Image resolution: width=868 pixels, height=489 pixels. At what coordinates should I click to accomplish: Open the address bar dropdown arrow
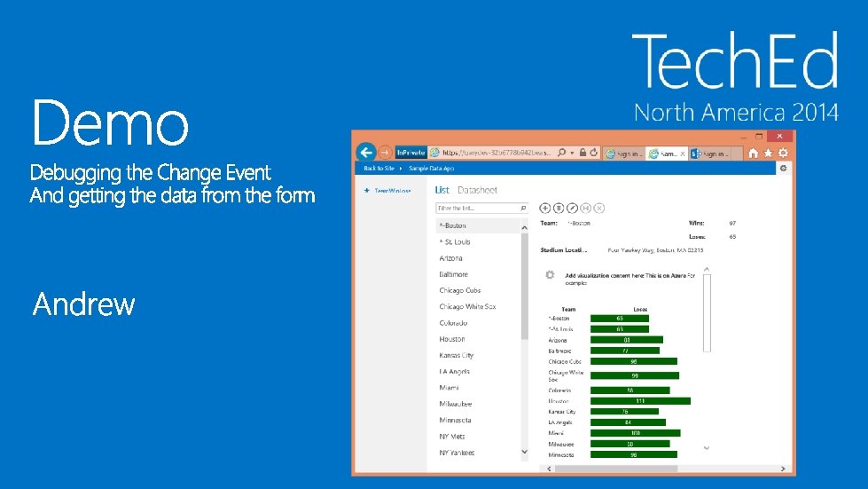[x=572, y=153]
